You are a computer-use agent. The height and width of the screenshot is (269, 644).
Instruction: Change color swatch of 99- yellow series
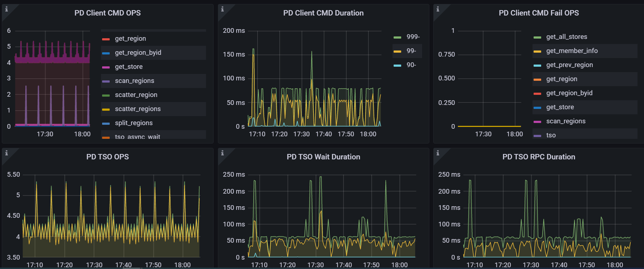(x=397, y=52)
